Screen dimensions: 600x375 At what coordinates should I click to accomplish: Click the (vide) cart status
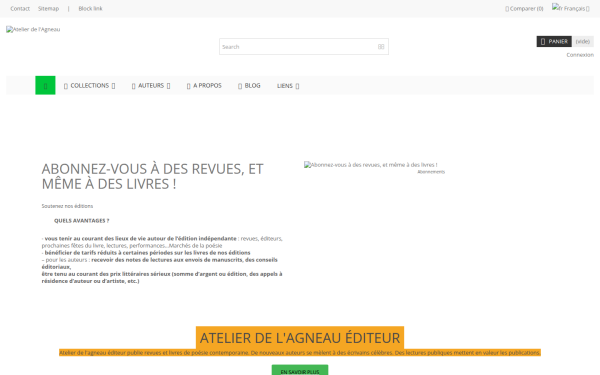click(x=583, y=41)
